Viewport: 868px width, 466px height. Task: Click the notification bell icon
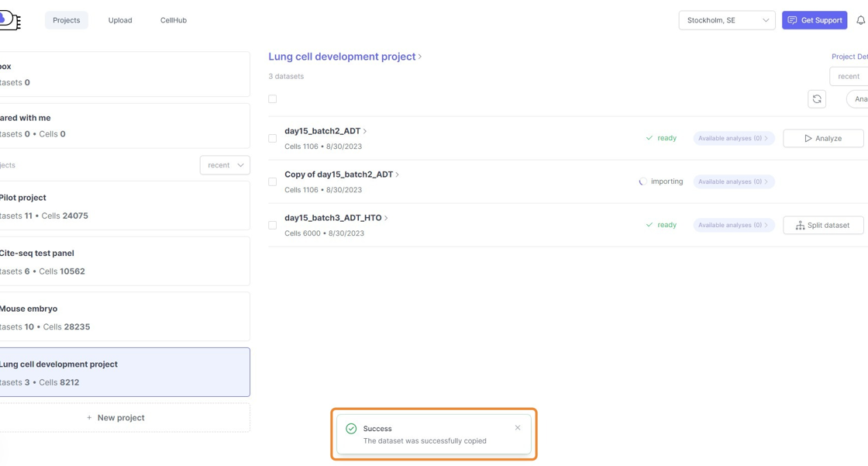[x=860, y=20]
